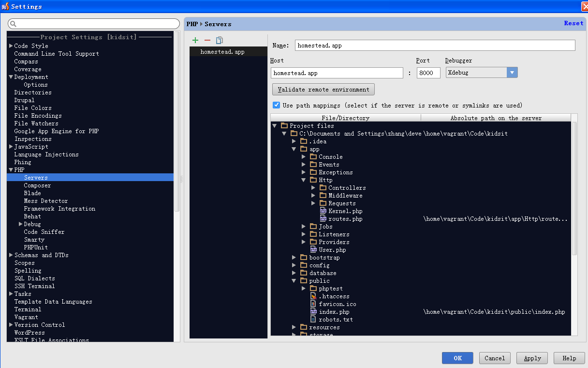Viewport: 588px width, 368px height.
Task: Open the Debugger Xdebug dropdown
Action: (512, 73)
